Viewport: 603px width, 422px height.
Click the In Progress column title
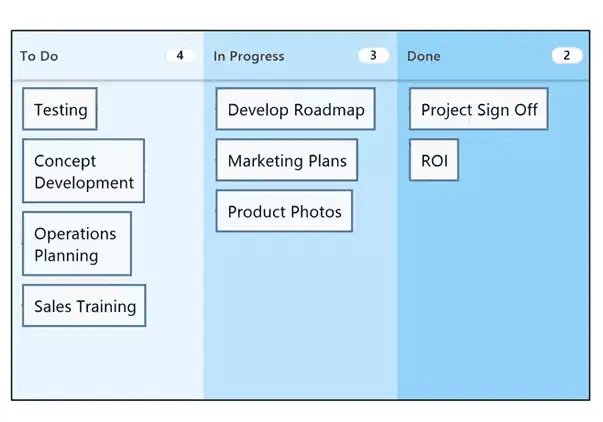(248, 56)
